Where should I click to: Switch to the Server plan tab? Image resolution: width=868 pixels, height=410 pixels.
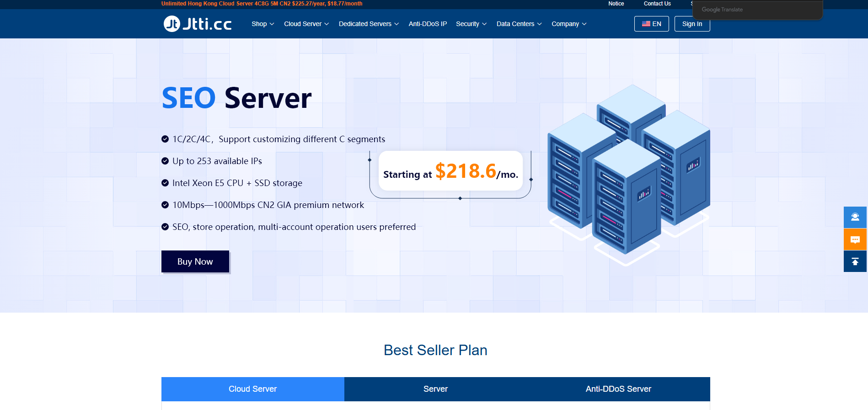click(x=435, y=389)
